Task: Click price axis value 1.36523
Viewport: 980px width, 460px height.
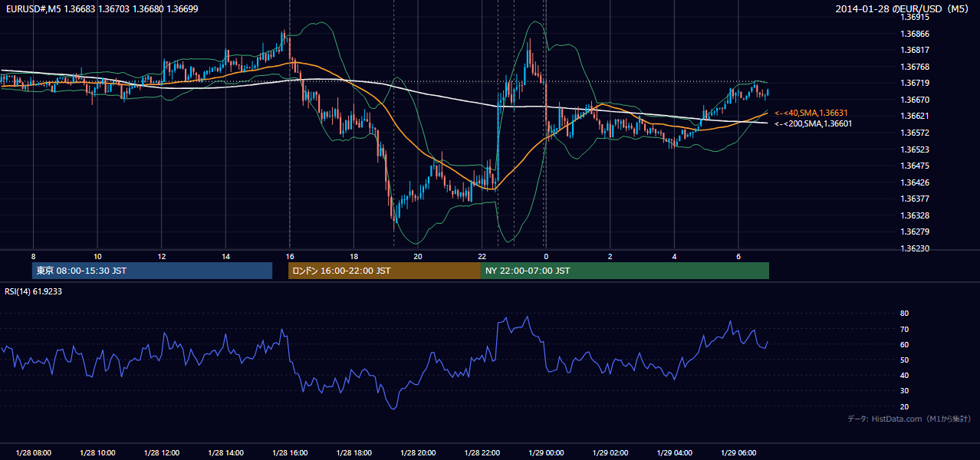Action: pyautogui.click(x=915, y=149)
